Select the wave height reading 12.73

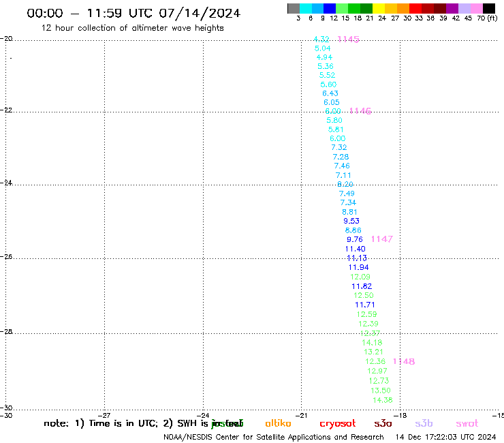click(379, 381)
